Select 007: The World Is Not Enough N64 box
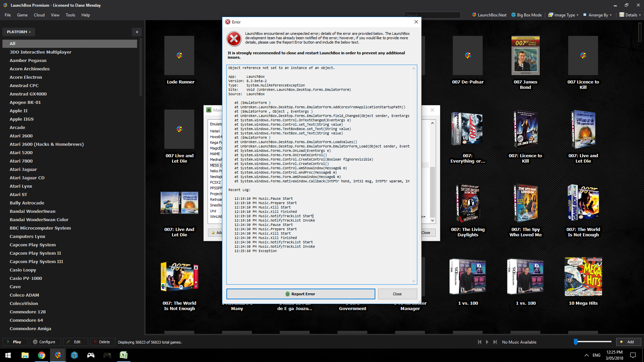Image resolution: width=644 pixels, height=362 pixels. pyautogui.click(x=179, y=277)
